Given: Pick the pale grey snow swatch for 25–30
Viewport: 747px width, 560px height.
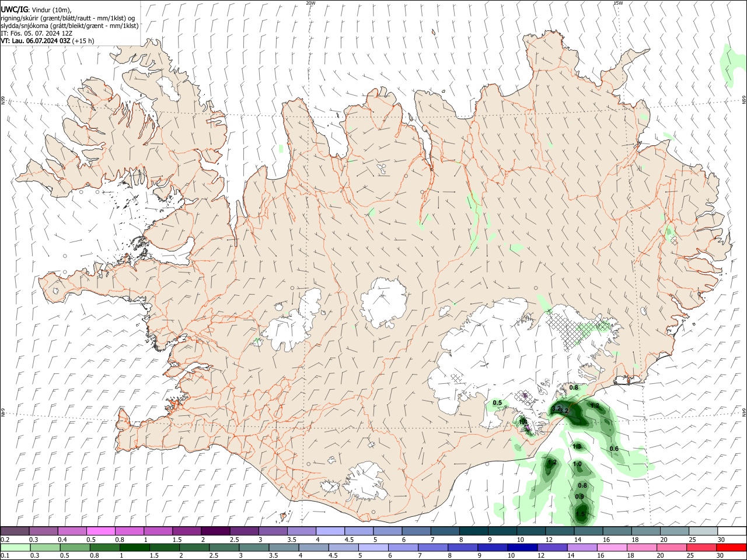Looking at the screenshot, I should (x=703, y=531).
